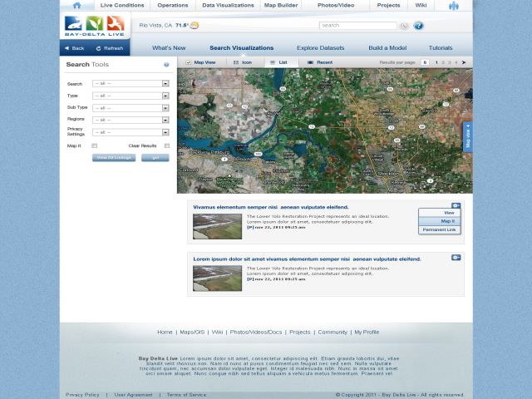Click the results per page field

[x=425, y=62]
